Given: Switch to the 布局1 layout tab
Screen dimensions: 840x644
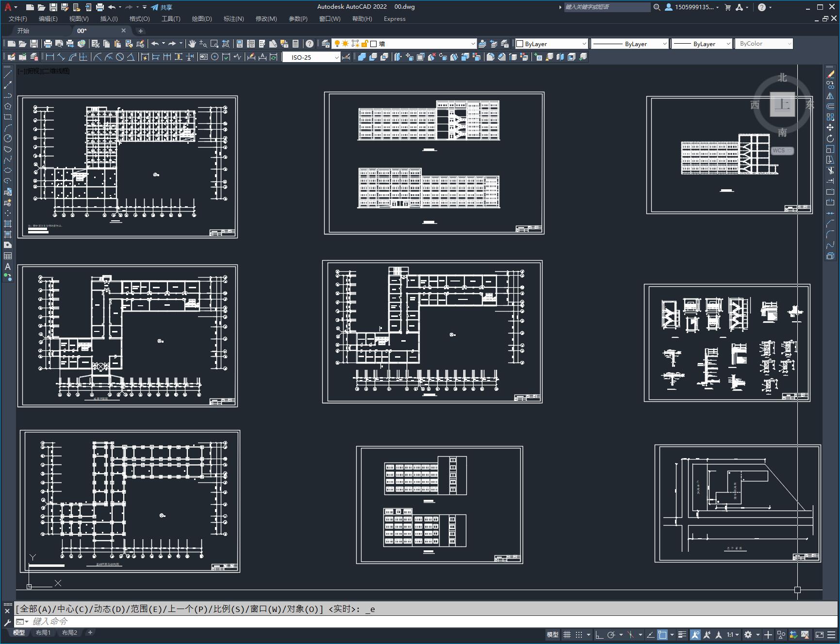Looking at the screenshot, I should point(43,632).
